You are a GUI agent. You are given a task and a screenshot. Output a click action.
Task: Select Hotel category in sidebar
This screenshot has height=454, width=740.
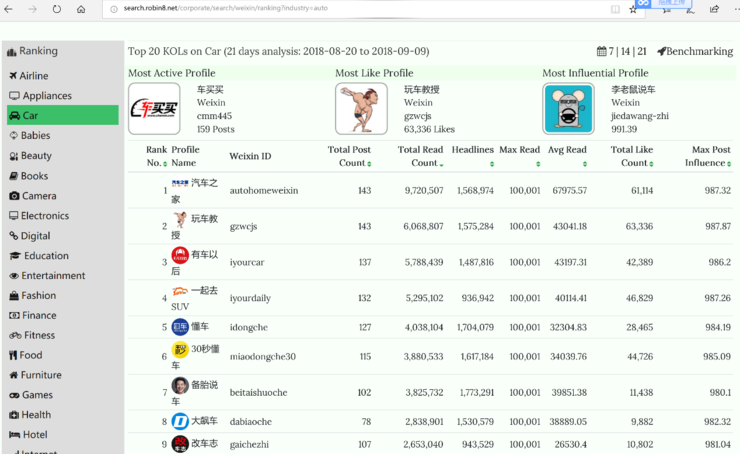tap(28, 435)
